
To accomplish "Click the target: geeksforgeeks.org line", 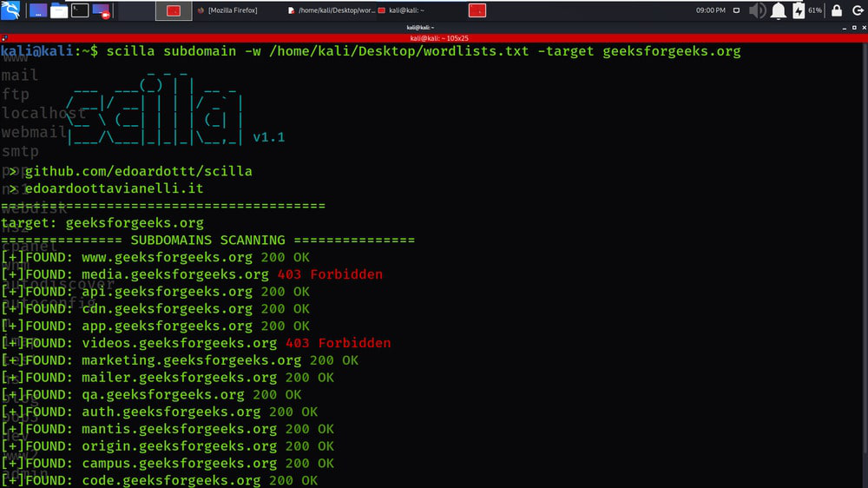I will [x=102, y=222].
